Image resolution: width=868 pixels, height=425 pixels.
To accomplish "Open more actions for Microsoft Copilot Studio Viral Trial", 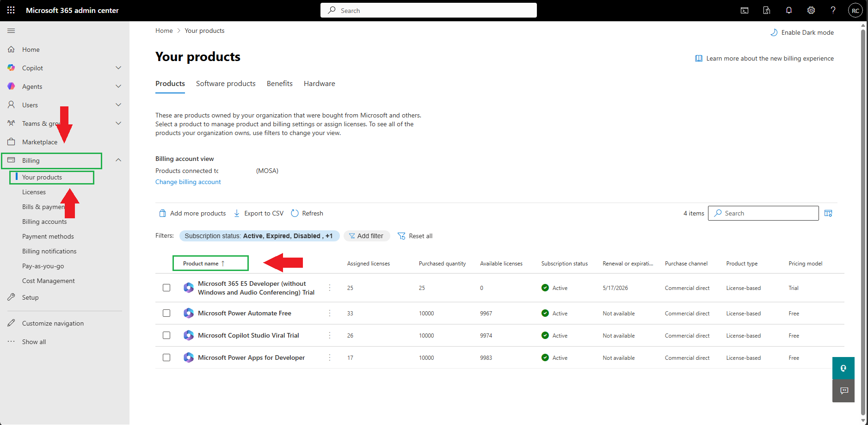I will (x=330, y=335).
